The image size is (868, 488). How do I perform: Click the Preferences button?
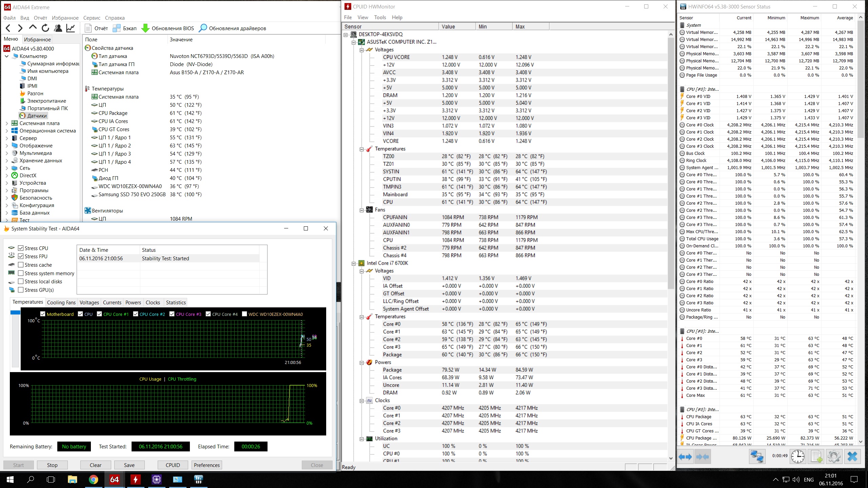coord(206,465)
